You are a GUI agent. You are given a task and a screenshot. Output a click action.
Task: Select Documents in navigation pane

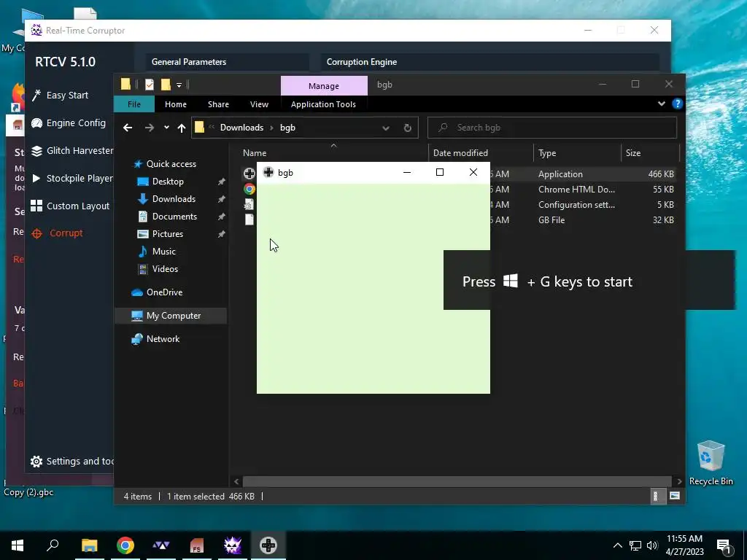[x=167, y=217]
